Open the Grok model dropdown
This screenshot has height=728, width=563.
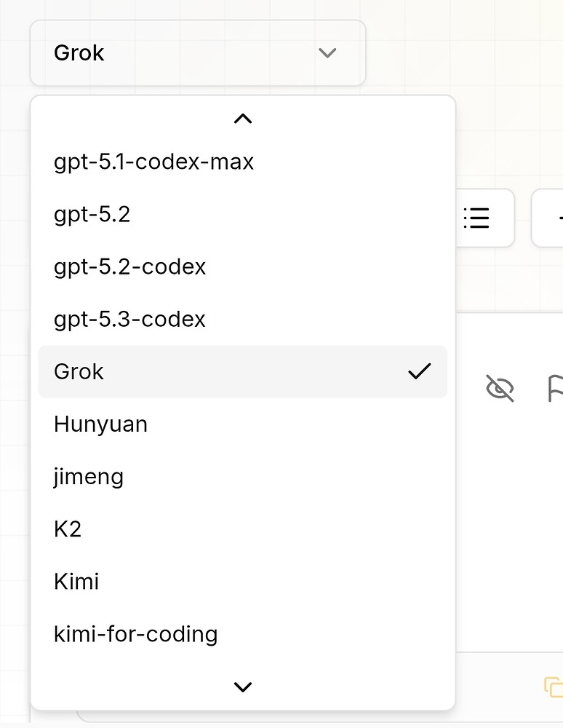click(198, 53)
